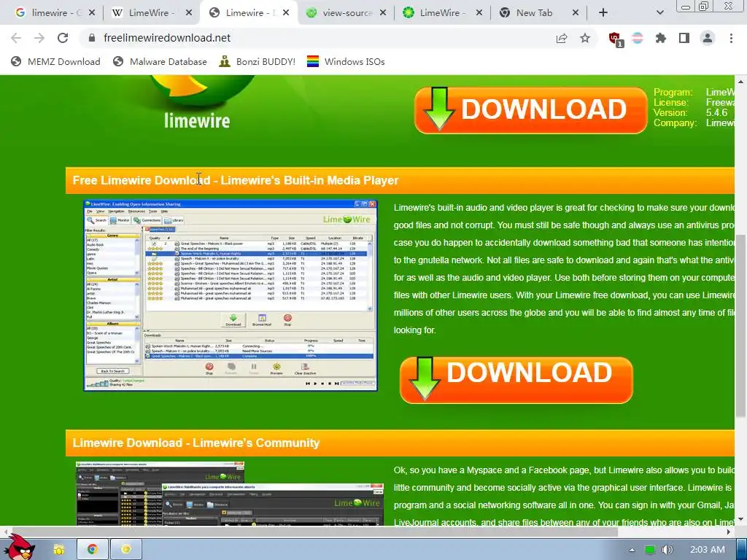Open the Angry Birds start button

click(19, 548)
